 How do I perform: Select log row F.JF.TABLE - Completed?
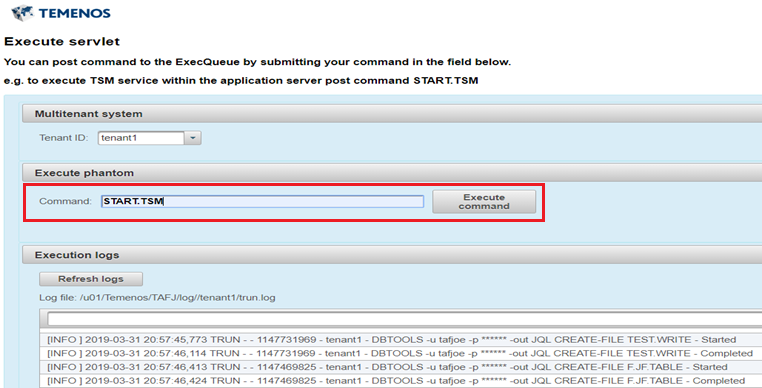pyautogui.click(x=401, y=381)
